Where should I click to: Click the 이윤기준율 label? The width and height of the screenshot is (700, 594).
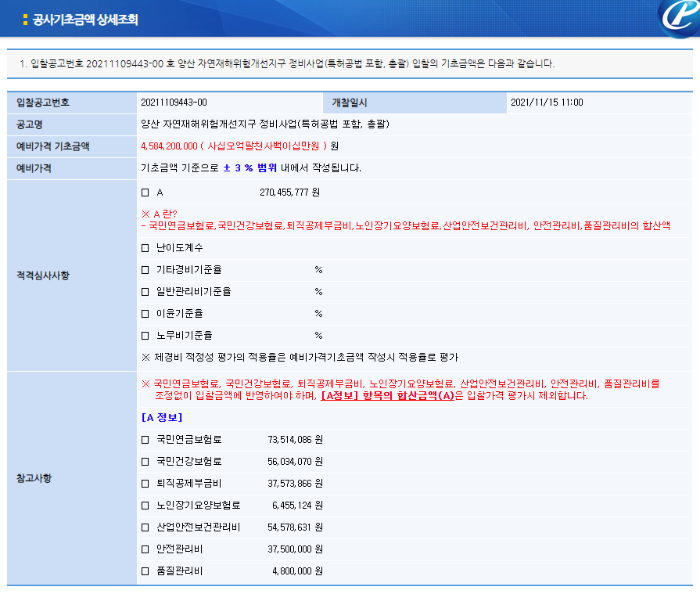[179, 314]
